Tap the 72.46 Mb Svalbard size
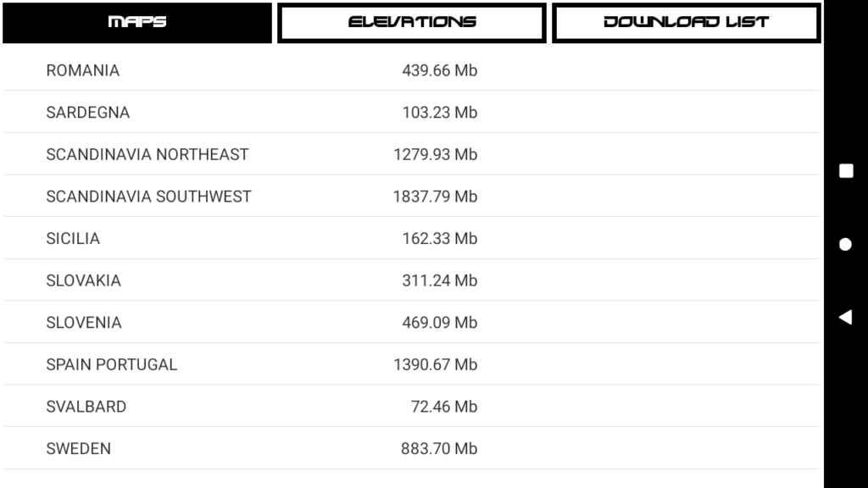 click(x=444, y=407)
